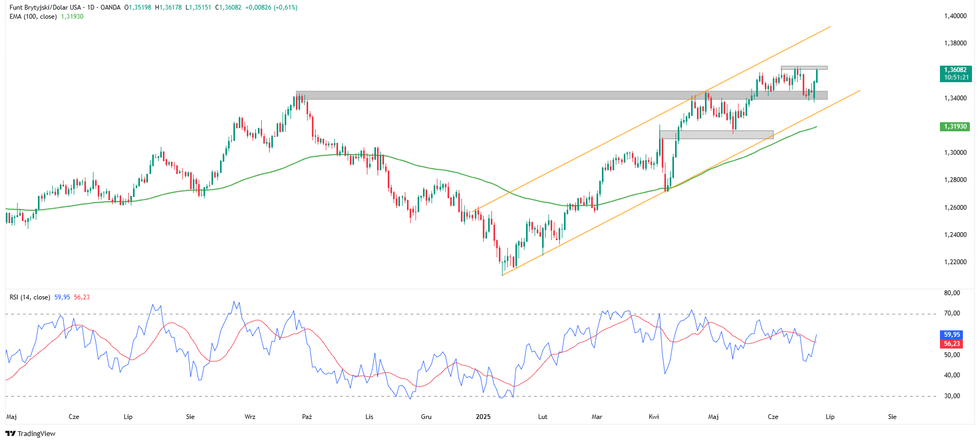Select the EMA (100, close) indicator label
Image resolution: width=980 pixels, height=443 pixels.
[33, 17]
